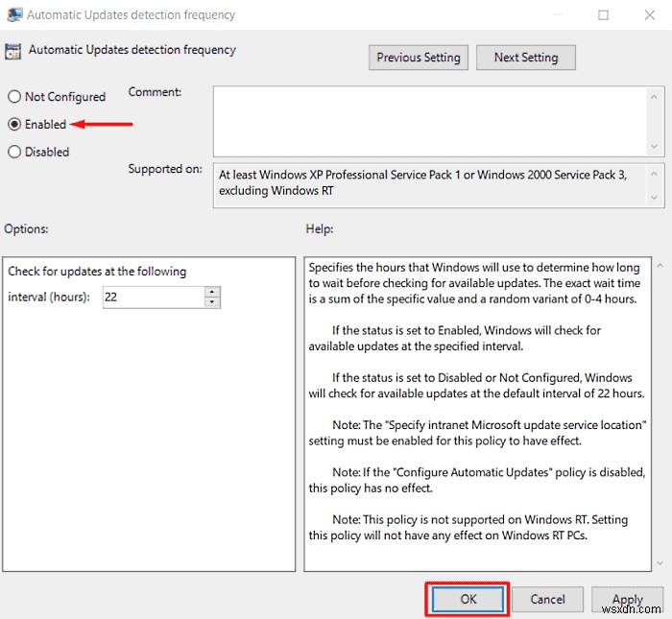Click the 'If the status is set to Disabled' paragraph
The width and height of the screenshot is (672, 619).
coord(476,386)
